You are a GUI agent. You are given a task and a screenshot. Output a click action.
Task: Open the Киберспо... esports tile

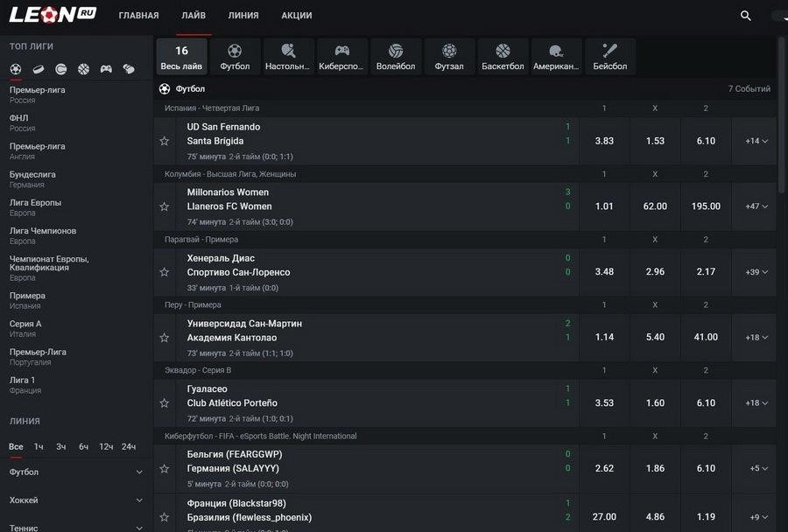click(341, 56)
